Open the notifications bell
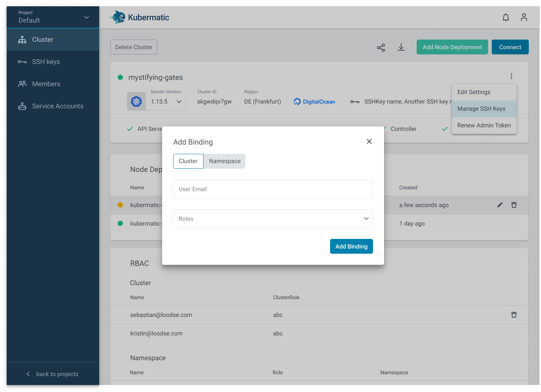This screenshot has width=541, height=392. [505, 17]
